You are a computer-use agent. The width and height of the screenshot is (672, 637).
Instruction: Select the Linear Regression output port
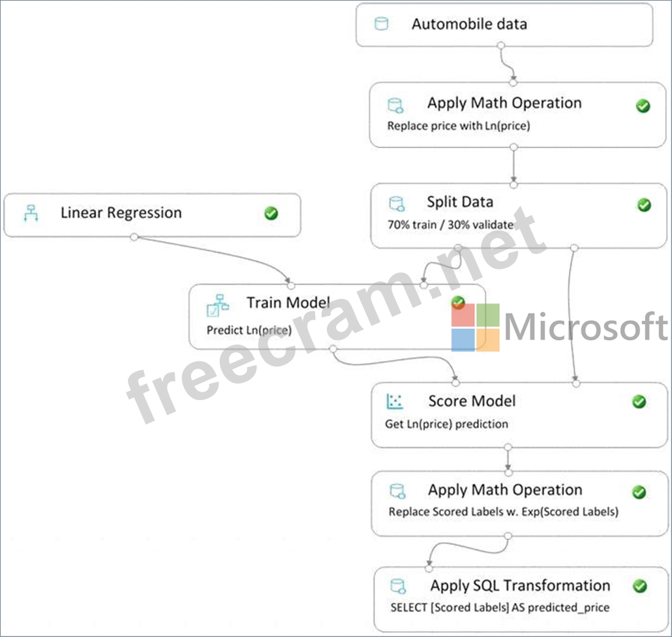pyautogui.click(x=134, y=237)
